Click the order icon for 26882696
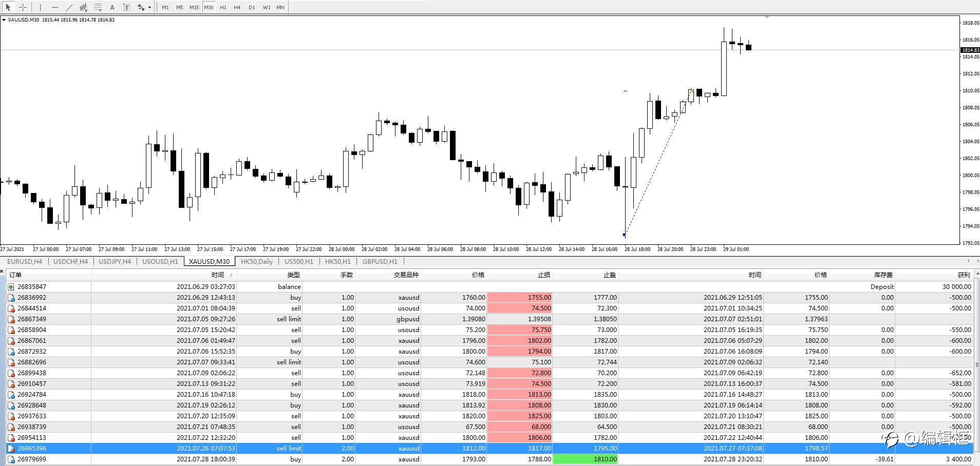 point(11,362)
